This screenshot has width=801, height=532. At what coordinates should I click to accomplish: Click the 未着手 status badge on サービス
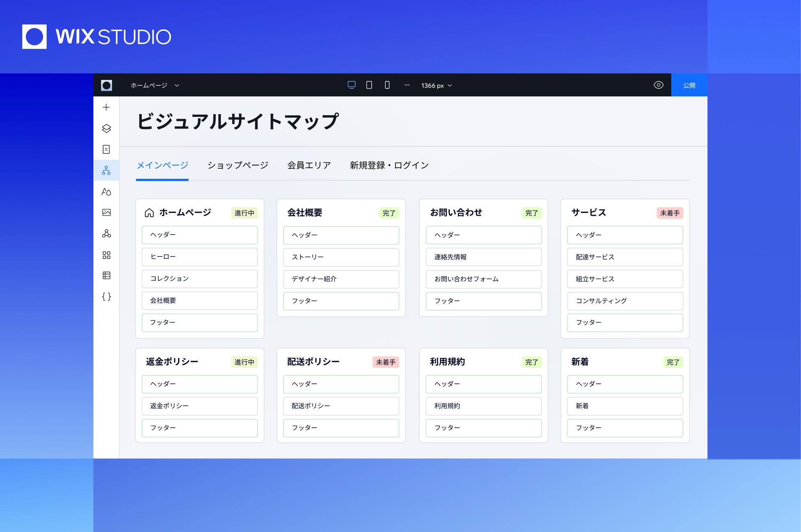tap(670, 213)
